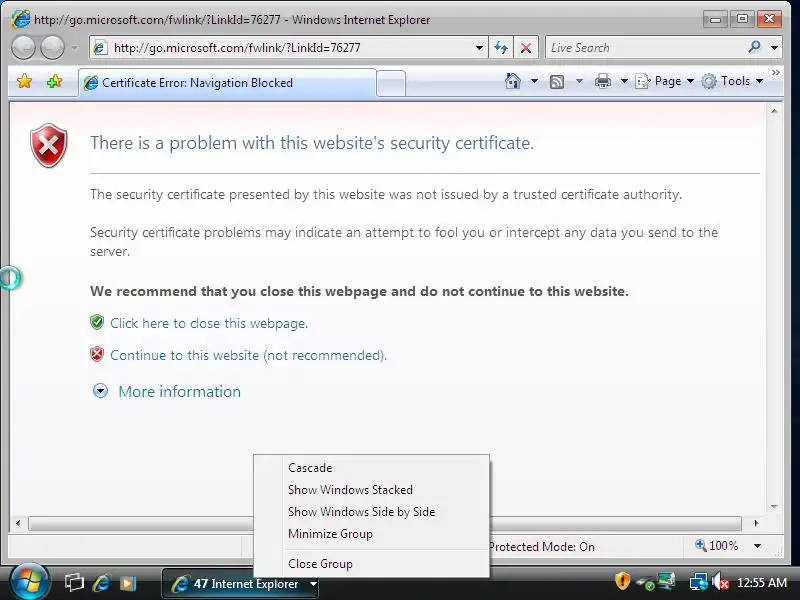This screenshot has width=800, height=600.
Task: Click the Live Search input box
Action: [x=645, y=48]
